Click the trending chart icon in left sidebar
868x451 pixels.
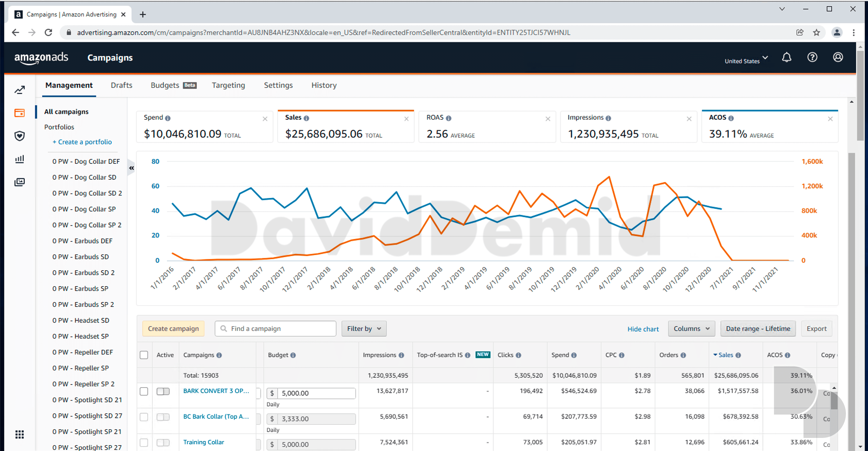click(x=20, y=90)
